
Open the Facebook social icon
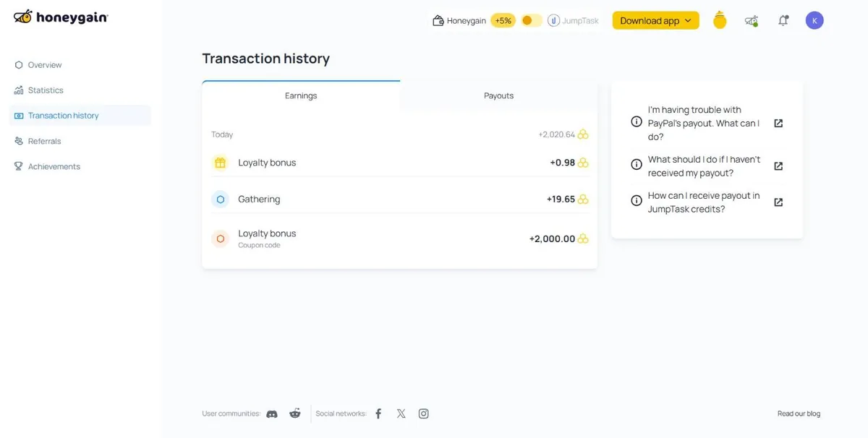click(378, 413)
